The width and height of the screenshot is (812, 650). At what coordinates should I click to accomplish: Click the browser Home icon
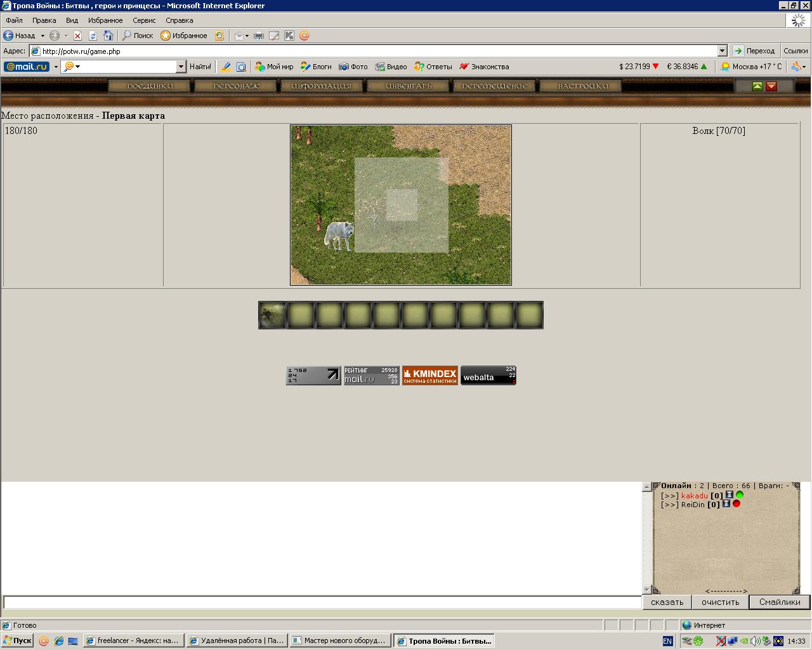coord(108,36)
